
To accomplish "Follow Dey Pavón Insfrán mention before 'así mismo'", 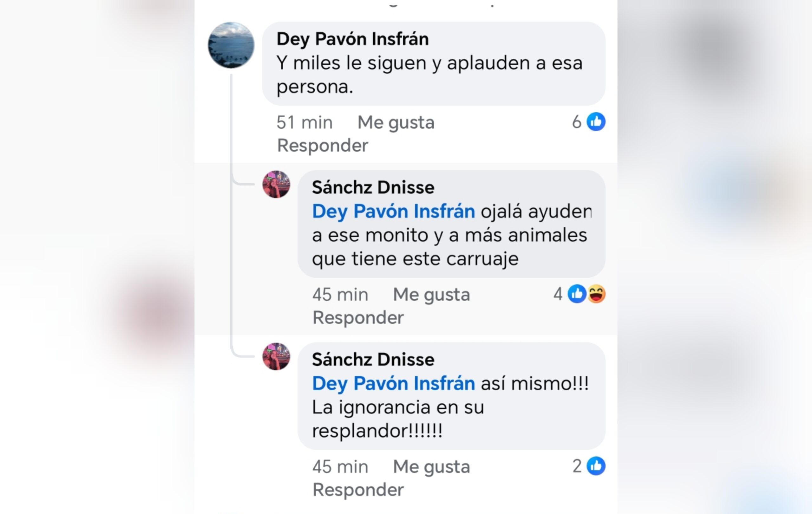I will pyautogui.click(x=394, y=384).
